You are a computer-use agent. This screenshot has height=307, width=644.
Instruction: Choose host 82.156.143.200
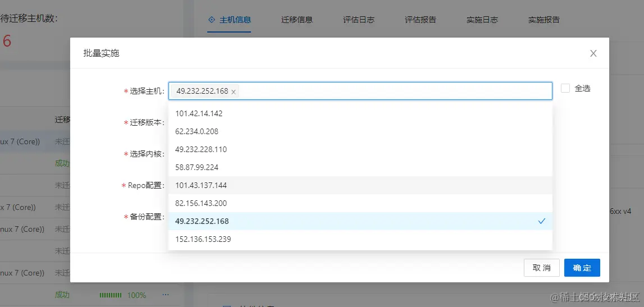360,204
